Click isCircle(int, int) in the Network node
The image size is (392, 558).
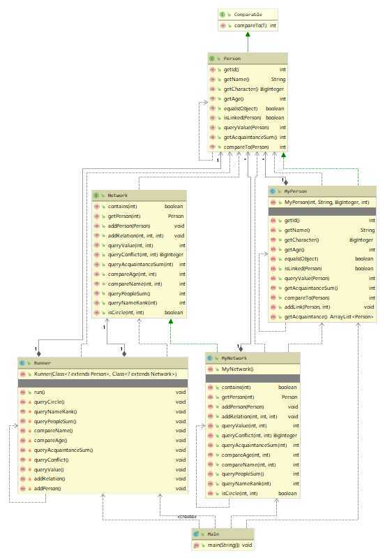tap(126, 312)
